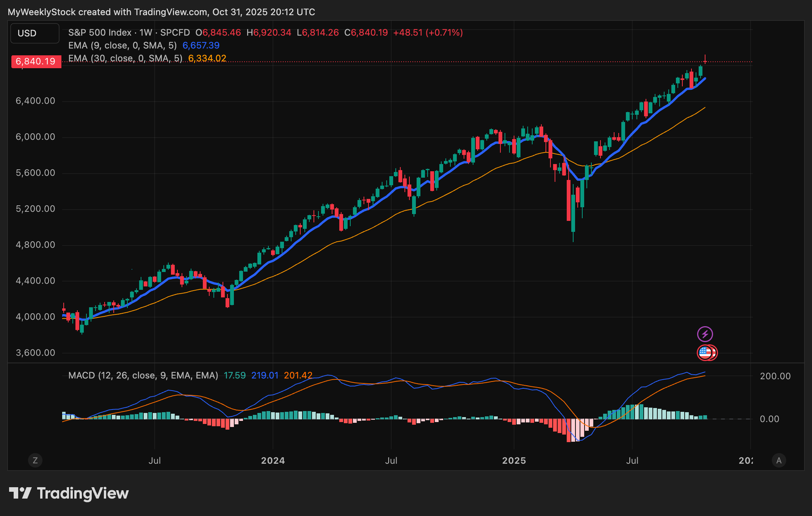Click the round A auto-scale button
The image size is (812, 516).
point(779,460)
